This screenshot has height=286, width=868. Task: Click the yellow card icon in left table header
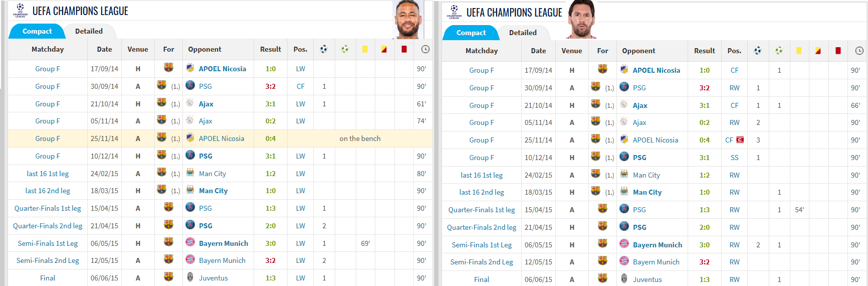pos(365,49)
